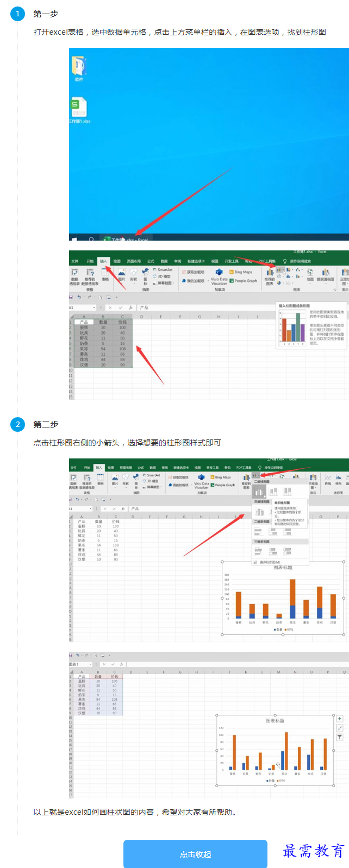Click name box showing 图表 1
Viewport: 349px width, 868px height.
[x=80, y=664]
